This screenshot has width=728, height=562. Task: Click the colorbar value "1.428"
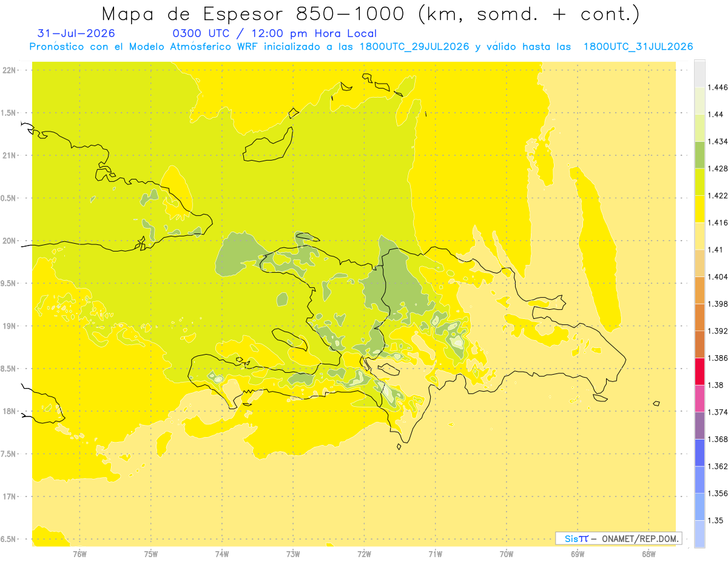point(719,169)
